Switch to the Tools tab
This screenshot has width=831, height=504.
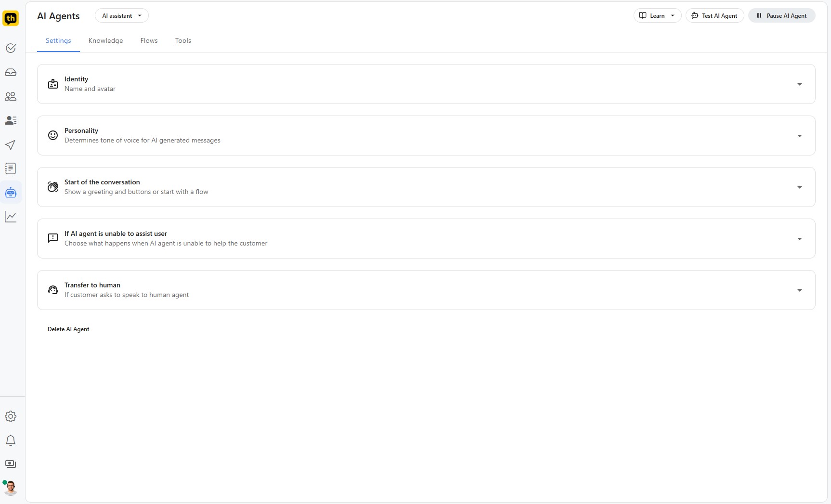(183, 40)
